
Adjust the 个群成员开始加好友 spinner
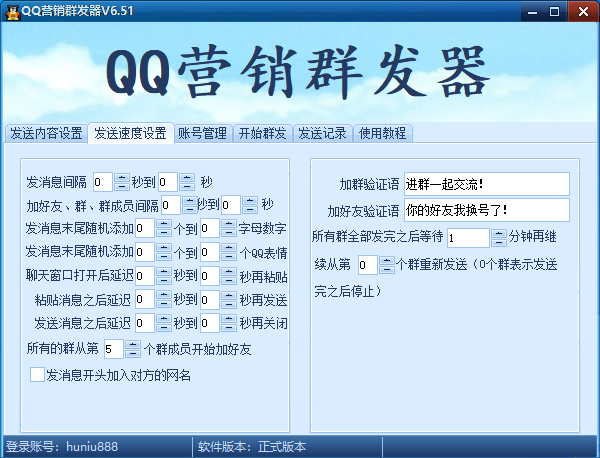pos(133,349)
